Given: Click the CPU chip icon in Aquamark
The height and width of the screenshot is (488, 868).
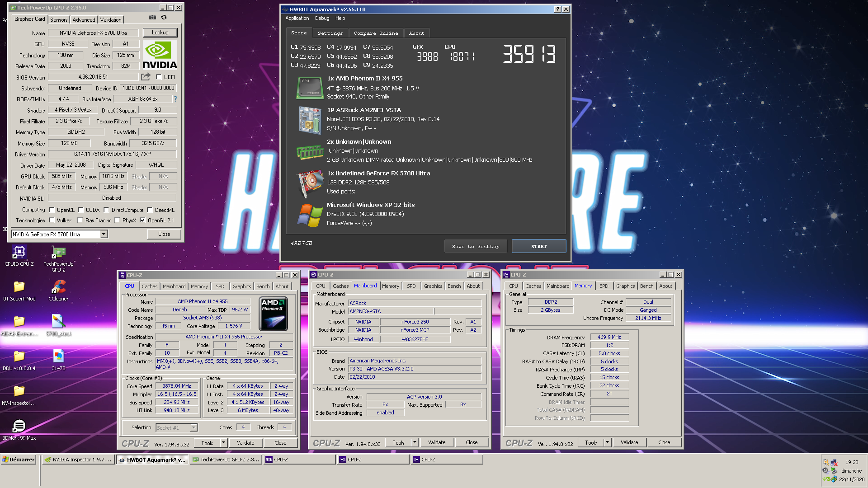Looking at the screenshot, I should (309, 88).
